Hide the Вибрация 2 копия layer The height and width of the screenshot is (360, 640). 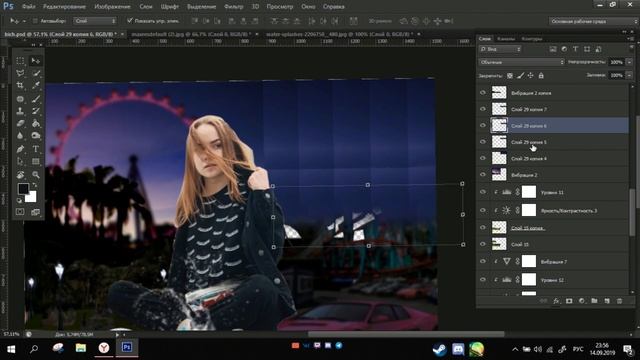click(483, 93)
